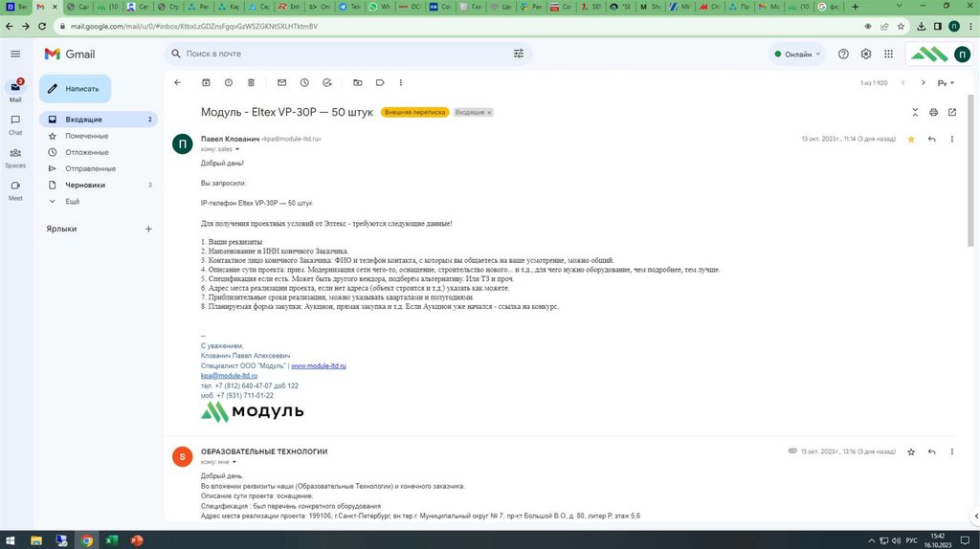The image size is (980, 549).
Task: Print the whole conversation
Action: pos(933,113)
